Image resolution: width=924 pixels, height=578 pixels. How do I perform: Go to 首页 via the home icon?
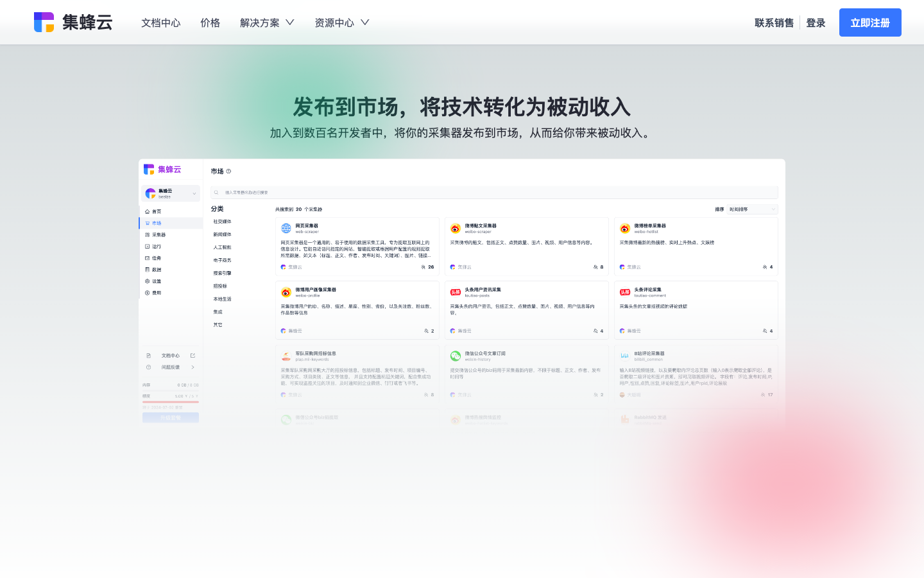click(x=147, y=212)
